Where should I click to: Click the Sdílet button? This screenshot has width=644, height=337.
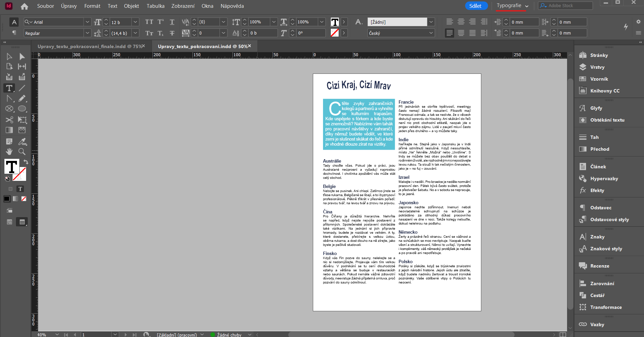click(476, 6)
